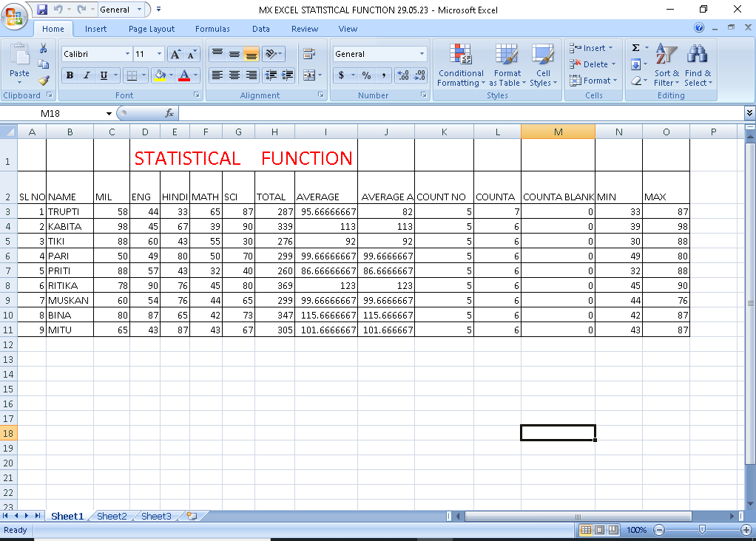Select cell containing TRUPTI
Screen dimensions: 756x541
[x=70, y=211]
